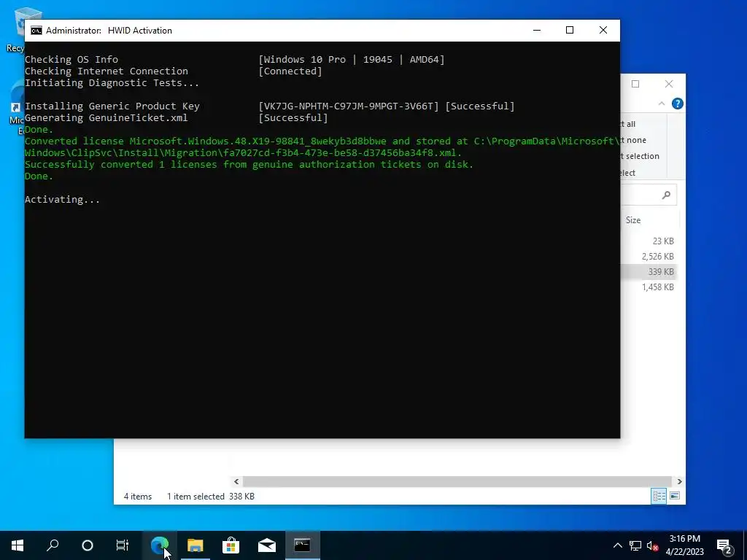Viewport: 747px width, 560px height.
Task: Click "Select none" in Explorer ribbon
Action: [633, 140]
